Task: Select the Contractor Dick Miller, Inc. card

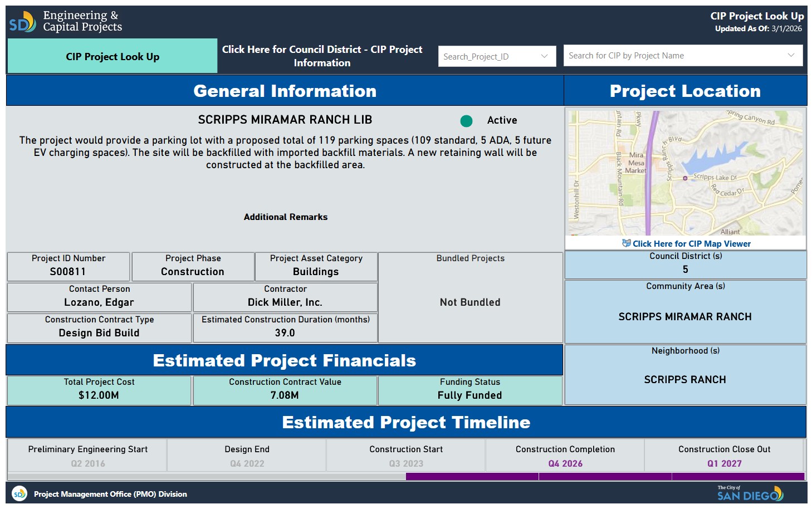Action: pos(285,297)
